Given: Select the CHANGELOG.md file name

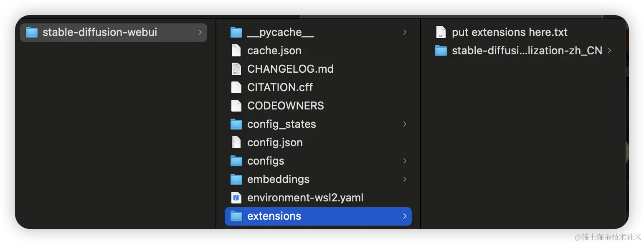Looking at the screenshot, I should (290, 69).
